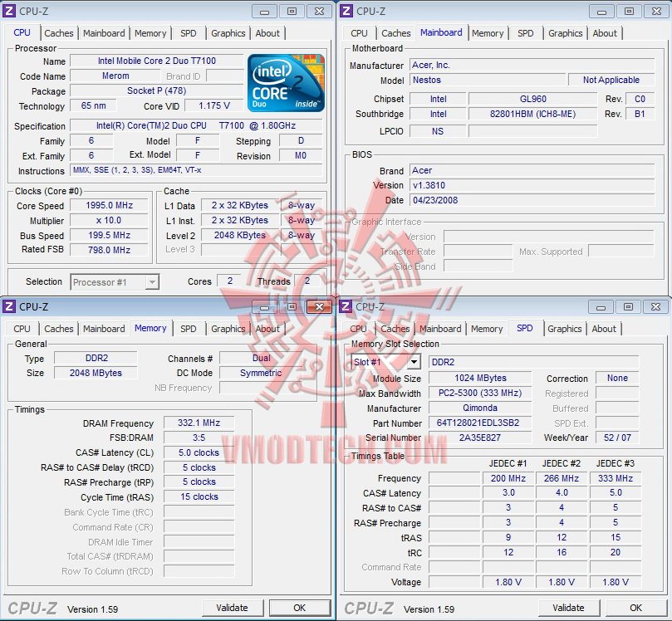This screenshot has width=672, height=621.
Task: Click the Chipset model value GL960
Action: pos(532,99)
